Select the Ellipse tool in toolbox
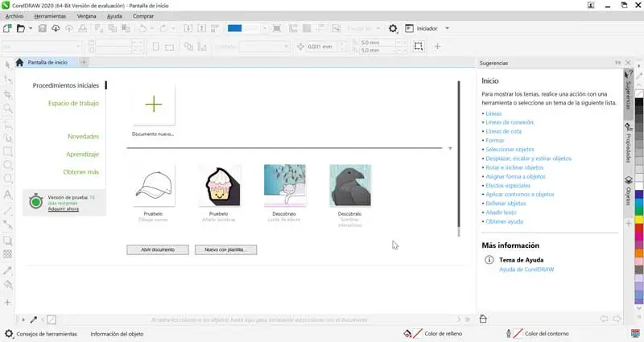644x342 pixels. pos(7,165)
